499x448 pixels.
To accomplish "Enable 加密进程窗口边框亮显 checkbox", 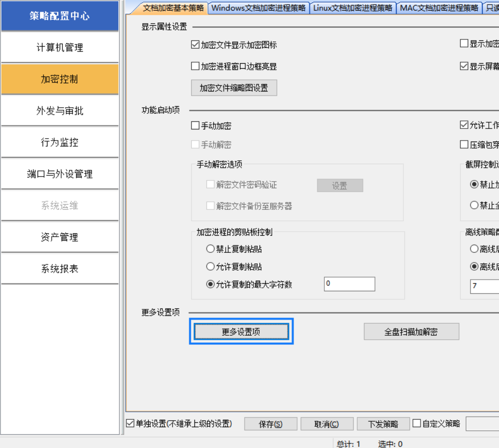I will pos(195,66).
